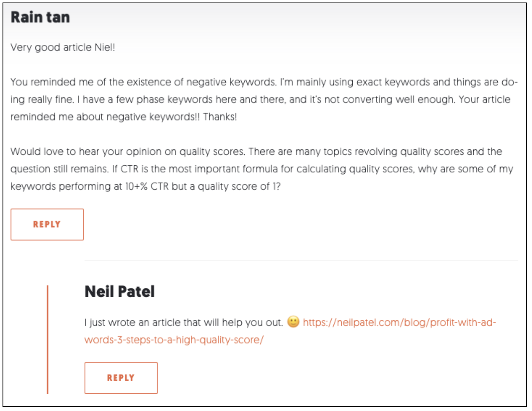
Task: Click the Neil Patel author name
Action: [x=120, y=291]
